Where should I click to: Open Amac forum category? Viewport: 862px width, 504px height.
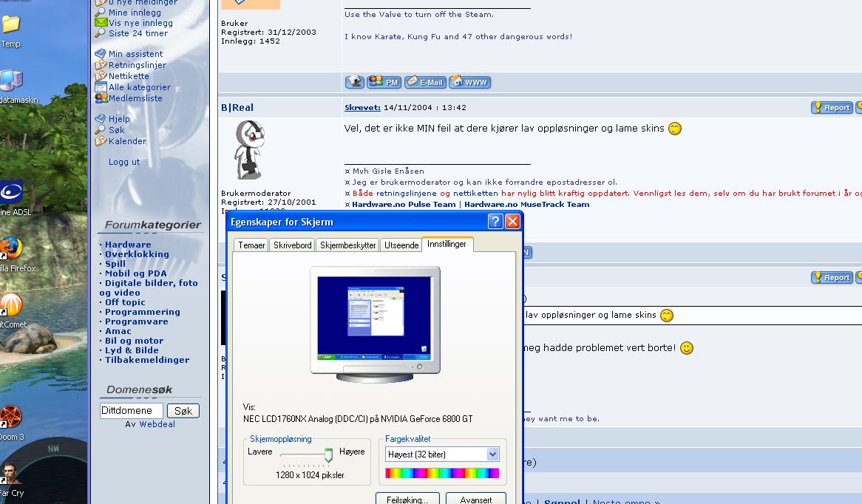coord(118,331)
